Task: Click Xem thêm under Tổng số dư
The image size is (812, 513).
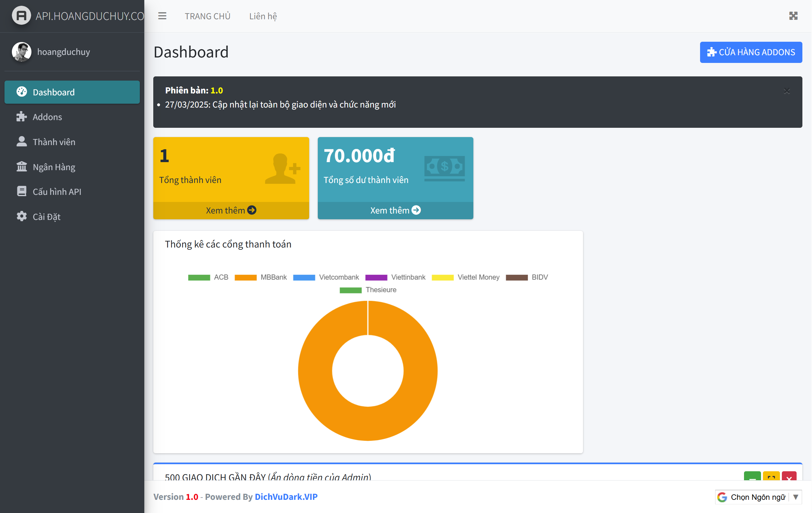Action: click(x=395, y=210)
